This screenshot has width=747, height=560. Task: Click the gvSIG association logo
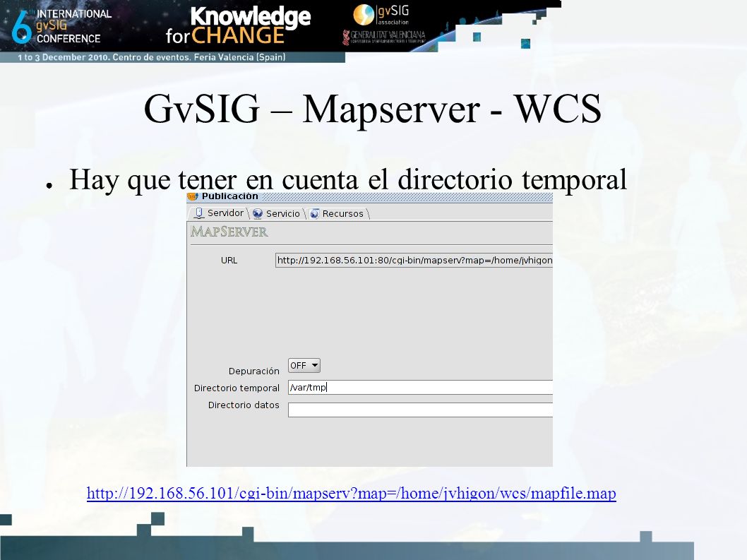(381, 15)
